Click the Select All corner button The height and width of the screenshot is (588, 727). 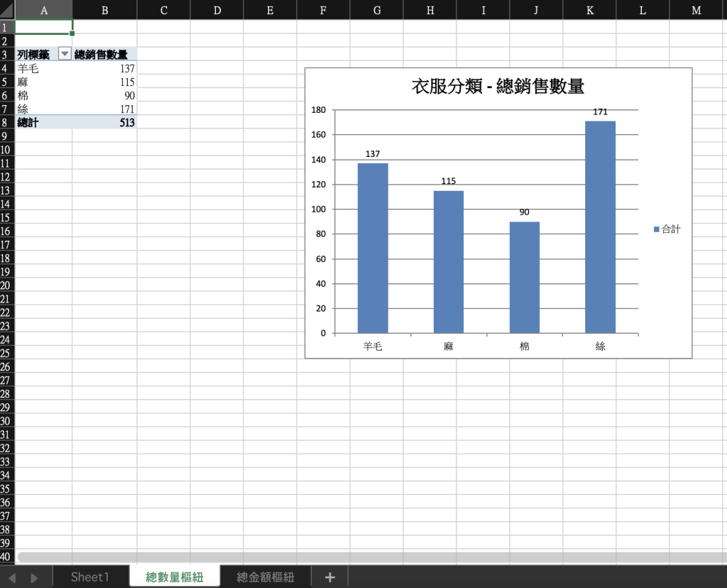[6, 10]
